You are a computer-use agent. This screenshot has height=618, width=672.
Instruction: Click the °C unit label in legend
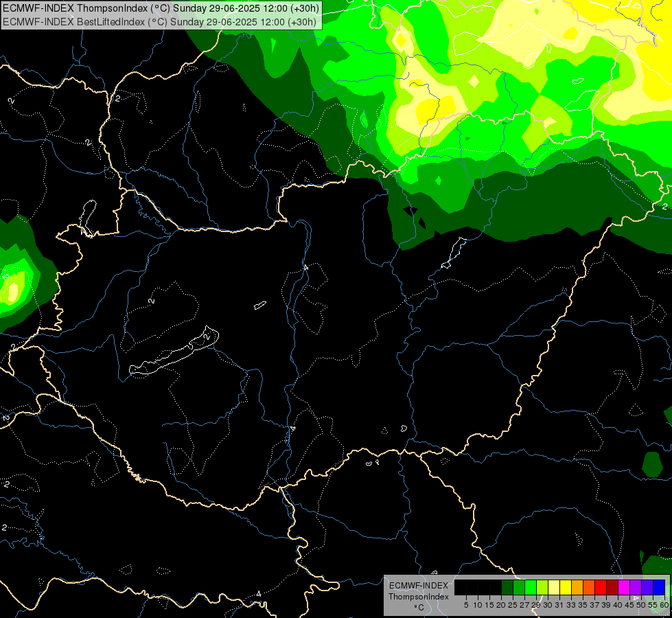click(x=419, y=608)
